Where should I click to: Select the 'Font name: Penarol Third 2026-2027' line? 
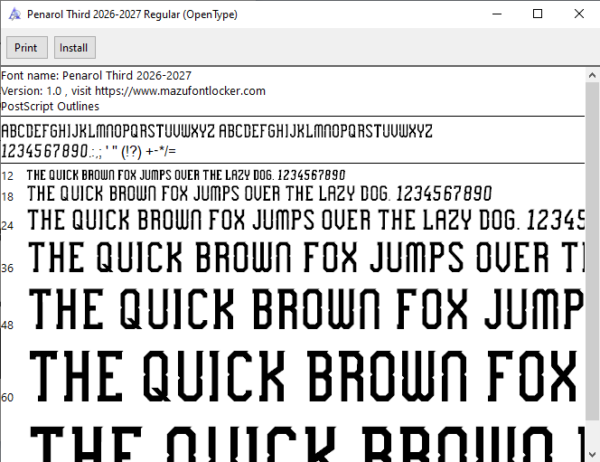(96, 76)
